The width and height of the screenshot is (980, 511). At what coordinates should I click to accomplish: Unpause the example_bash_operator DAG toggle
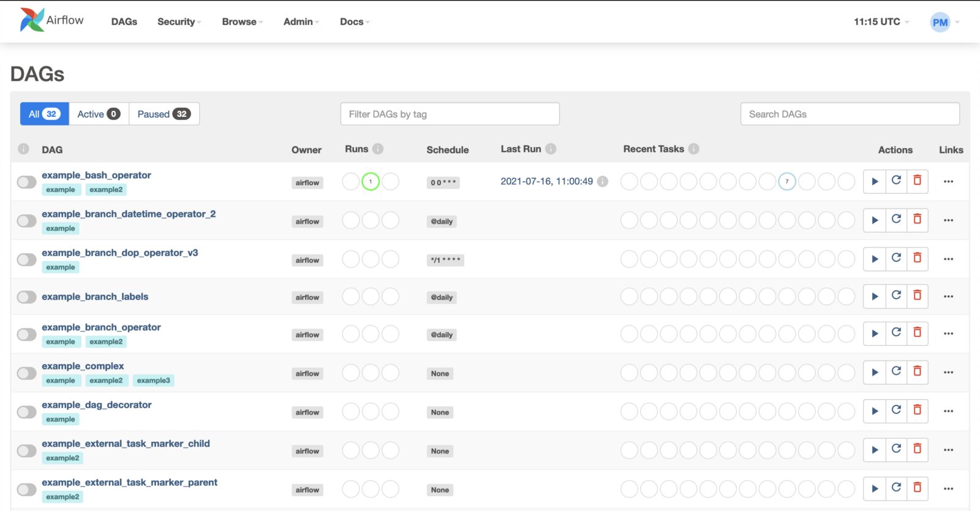pyautogui.click(x=27, y=182)
